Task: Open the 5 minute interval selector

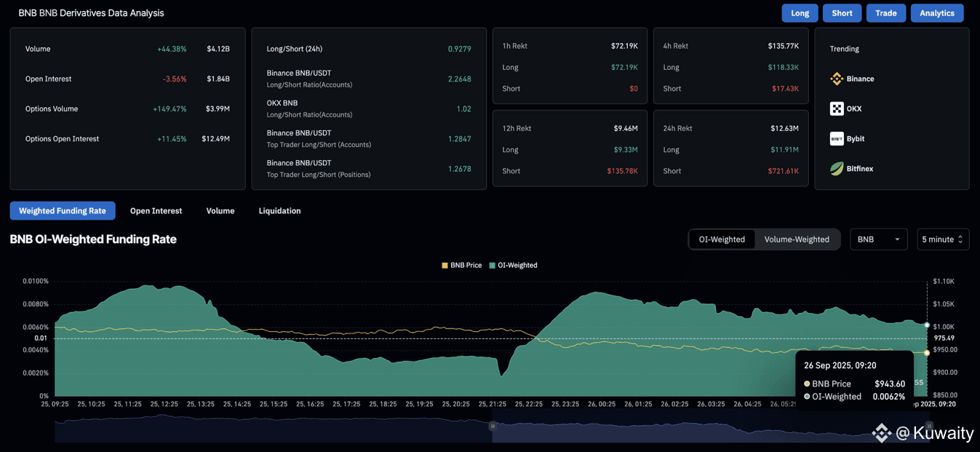Action: pyautogui.click(x=942, y=239)
